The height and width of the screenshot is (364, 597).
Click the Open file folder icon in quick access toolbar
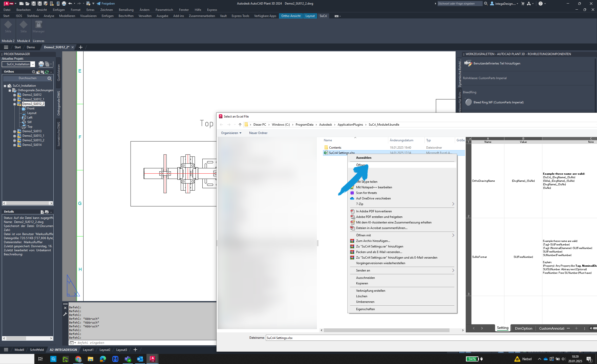(x=27, y=4)
